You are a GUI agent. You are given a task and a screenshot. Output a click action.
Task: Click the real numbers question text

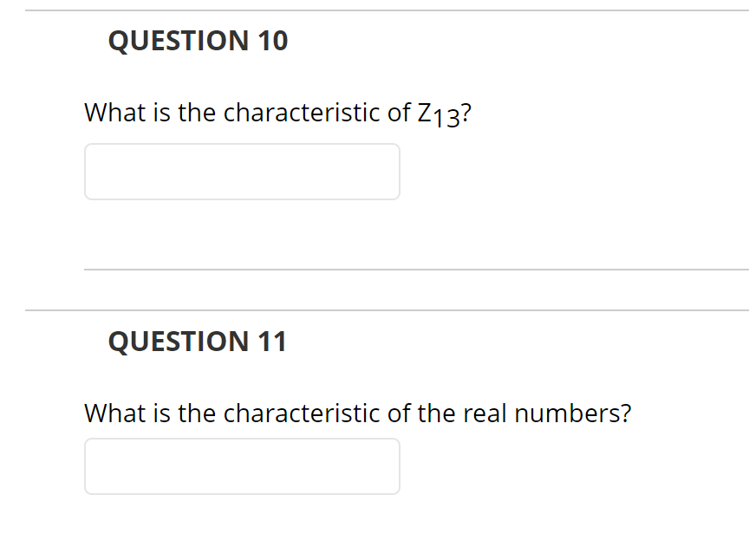(357, 413)
